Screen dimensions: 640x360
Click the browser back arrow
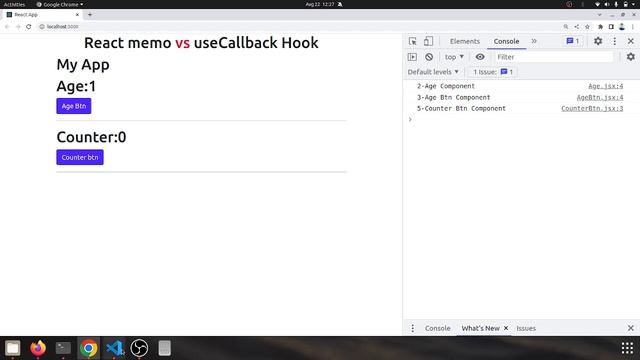(7, 27)
